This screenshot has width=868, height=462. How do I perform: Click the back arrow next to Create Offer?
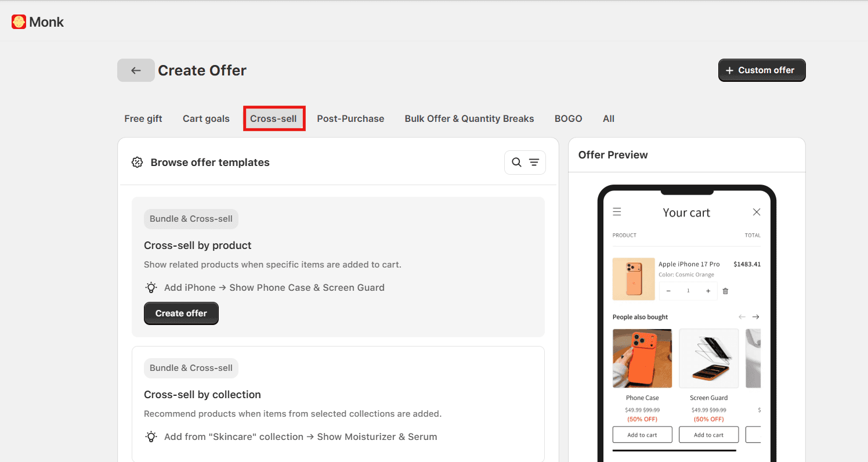point(135,70)
